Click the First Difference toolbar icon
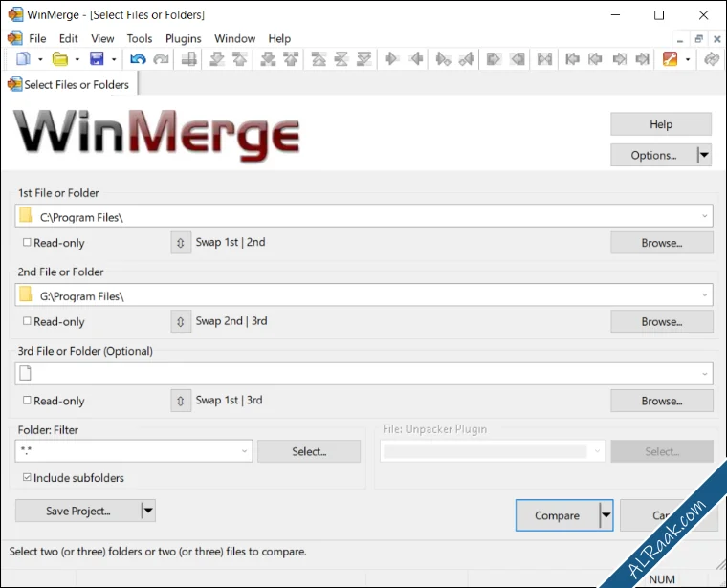Screen dimensions: 727x588 tap(319, 59)
